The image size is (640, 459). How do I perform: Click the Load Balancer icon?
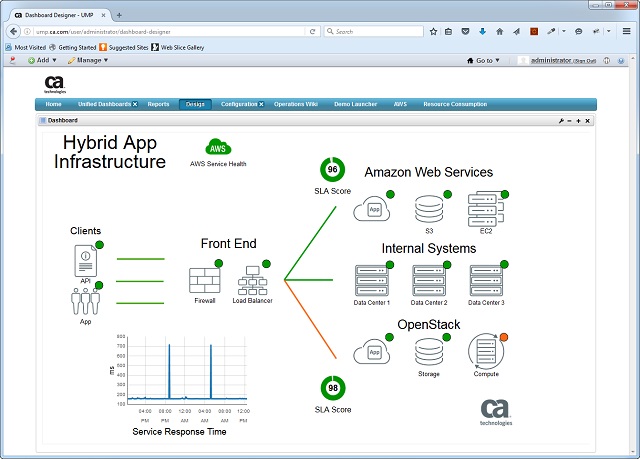pos(252,280)
